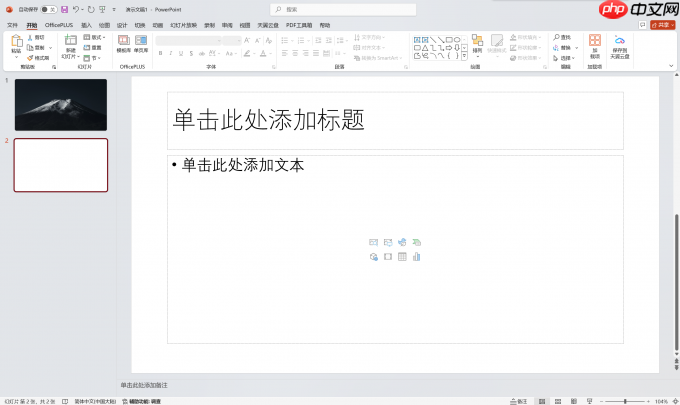This screenshot has width=680, height=405.
Task: Fit slide to current window icon
Action: tap(675, 401)
